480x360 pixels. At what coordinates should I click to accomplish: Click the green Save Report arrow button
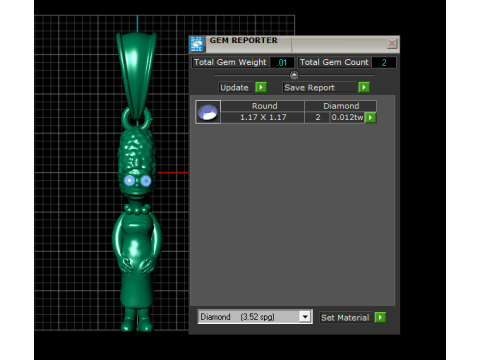tap(364, 87)
